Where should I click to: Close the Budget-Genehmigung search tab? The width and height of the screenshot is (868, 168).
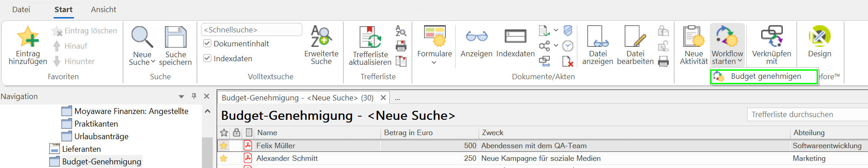(x=383, y=98)
